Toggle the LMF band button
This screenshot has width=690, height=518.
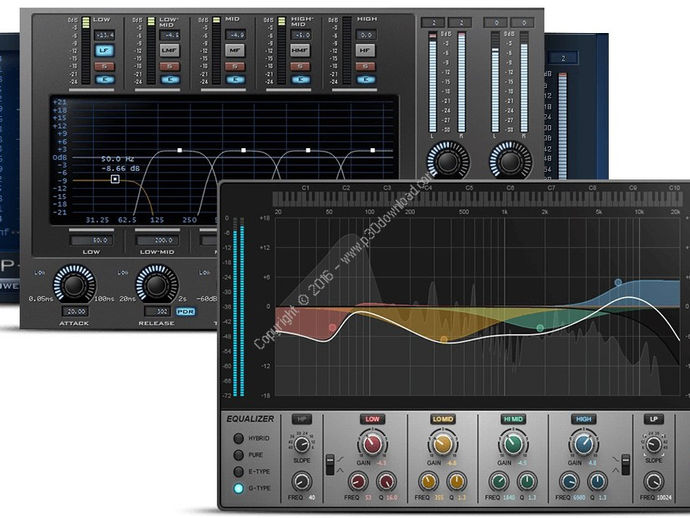[169, 50]
